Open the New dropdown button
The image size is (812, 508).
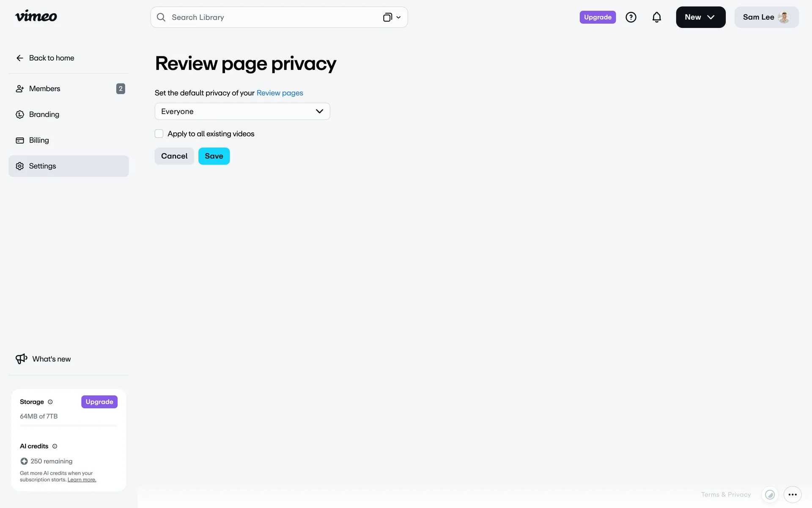(x=700, y=17)
